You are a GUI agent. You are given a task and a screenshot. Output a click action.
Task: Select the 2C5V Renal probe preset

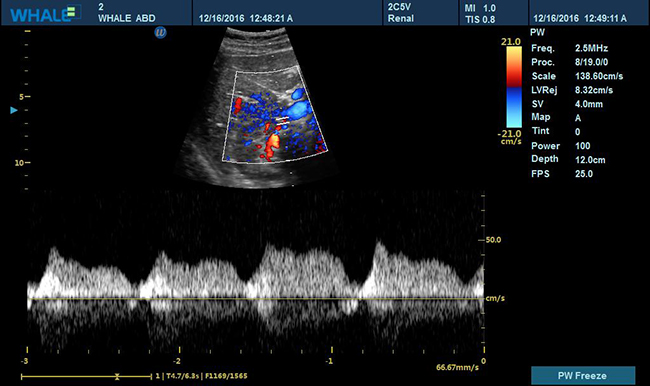click(401, 13)
